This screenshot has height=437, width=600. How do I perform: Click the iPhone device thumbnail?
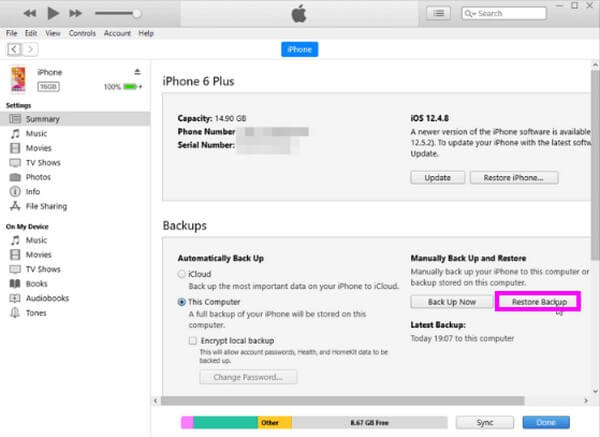(18, 79)
